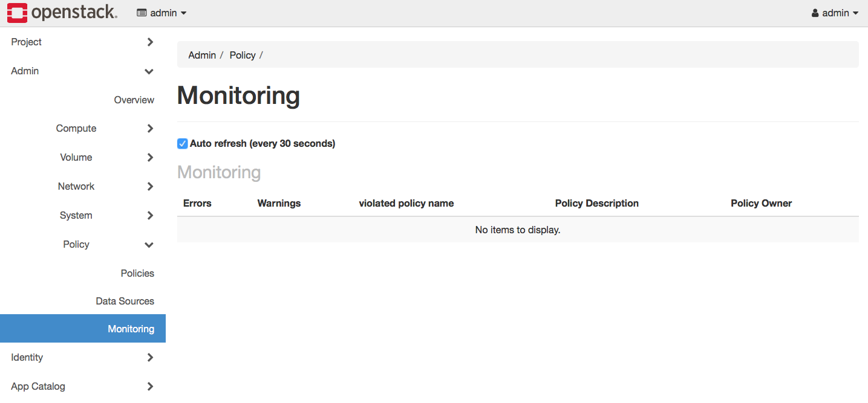Click the violated policy name column header
The height and width of the screenshot is (403, 868).
406,203
